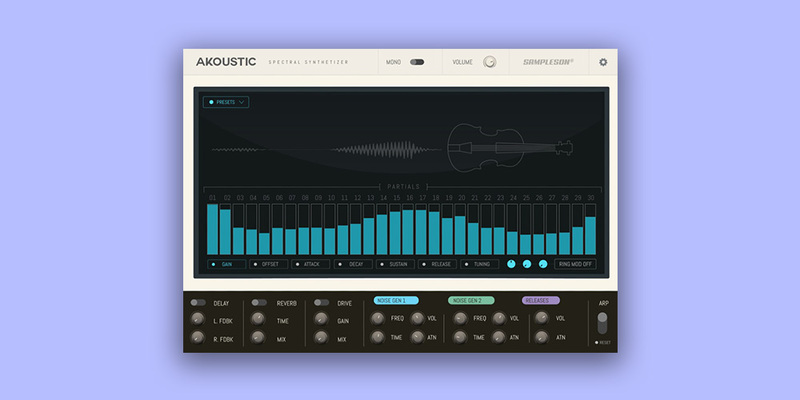800x400 pixels.
Task: Click the Noise Gen 1 VOL knob
Action: [x=417, y=318]
